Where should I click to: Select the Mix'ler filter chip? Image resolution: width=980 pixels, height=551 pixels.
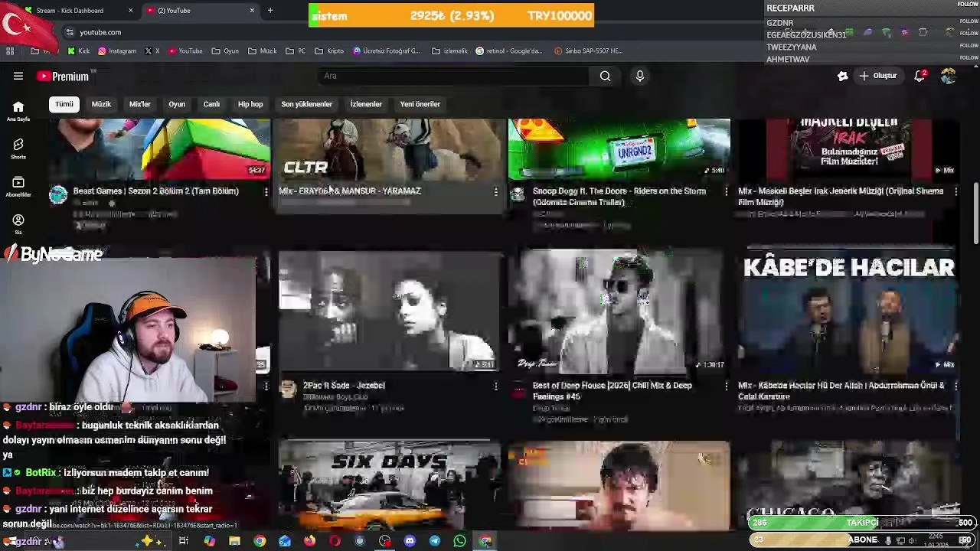tap(140, 104)
